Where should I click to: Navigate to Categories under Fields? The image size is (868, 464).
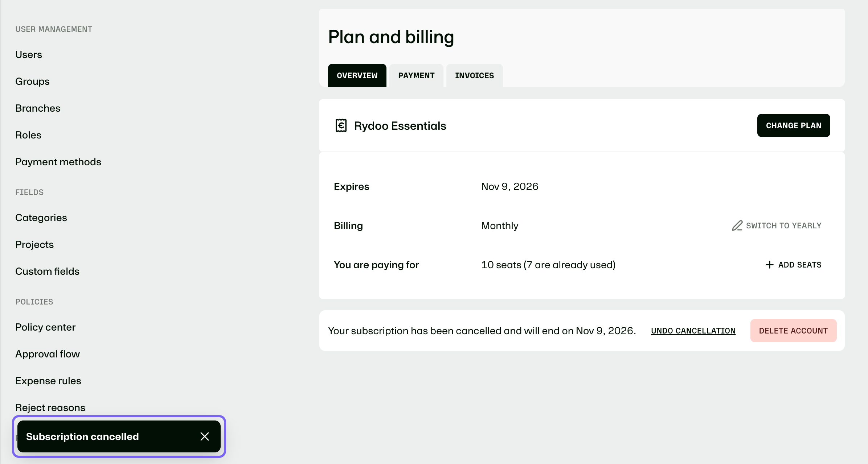coord(41,217)
